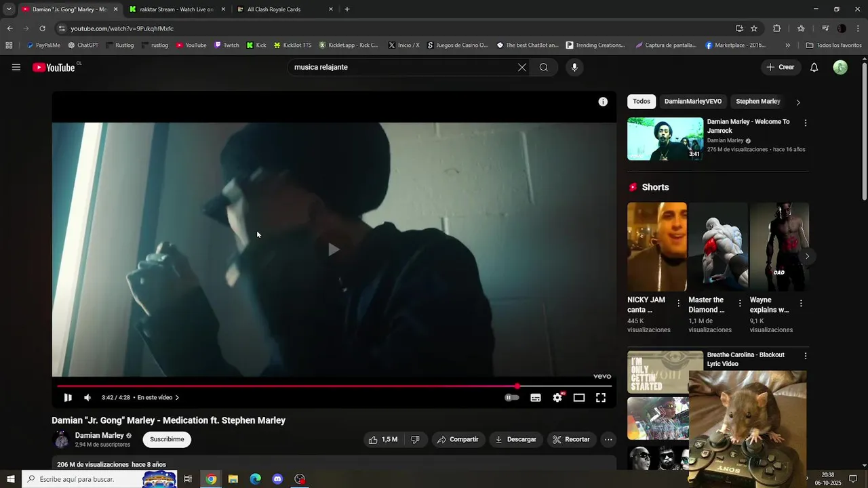Enter full screen mode

[601, 398]
